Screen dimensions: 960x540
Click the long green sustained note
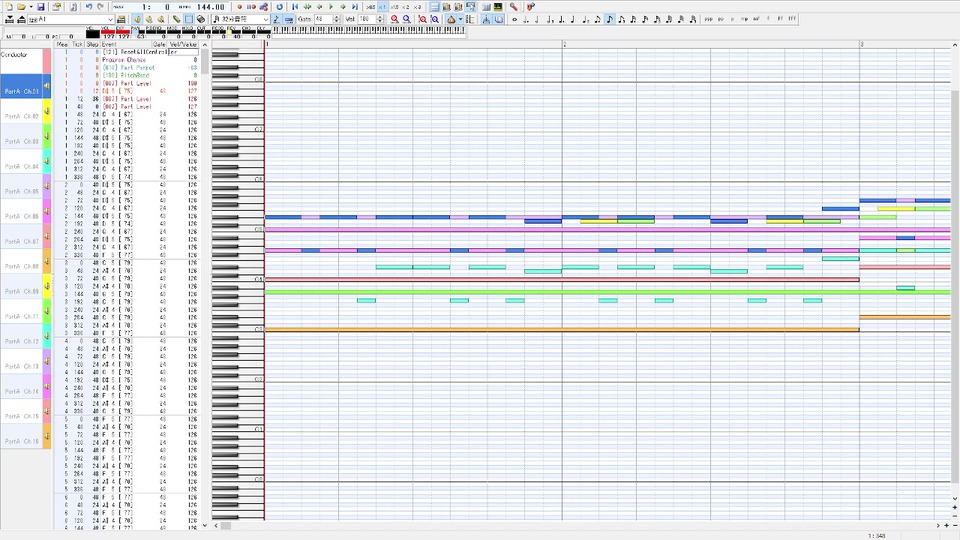(606, 292)
